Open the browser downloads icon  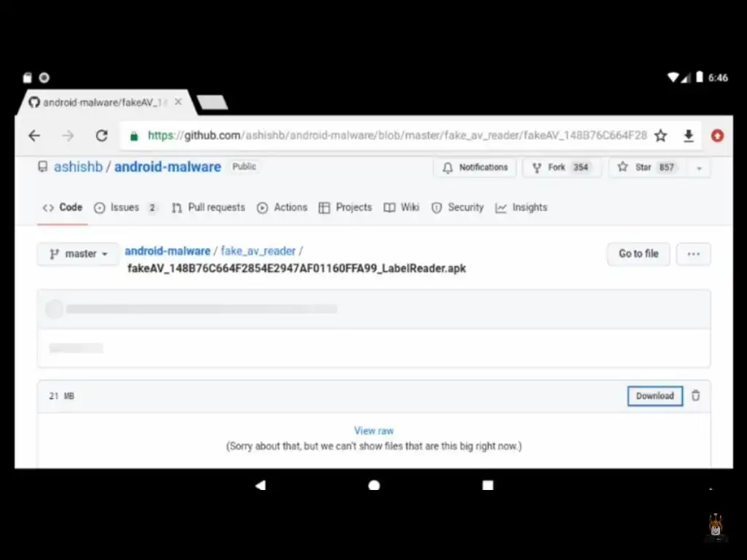[689, 136]
